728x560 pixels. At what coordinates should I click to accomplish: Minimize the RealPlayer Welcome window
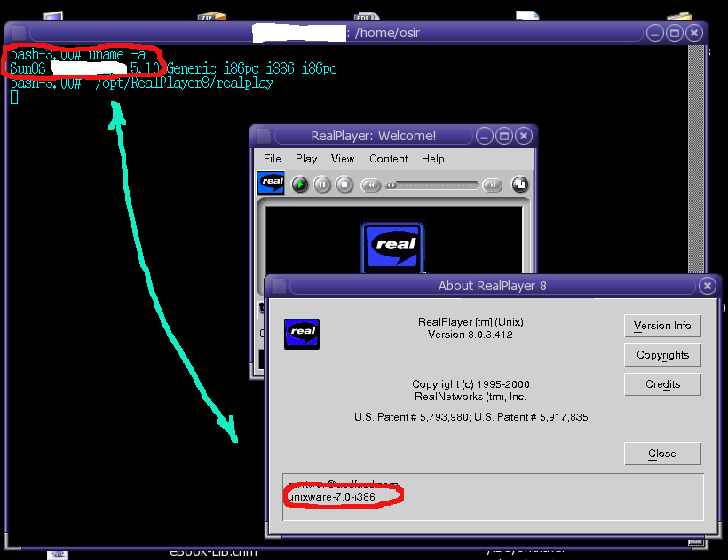484,136
